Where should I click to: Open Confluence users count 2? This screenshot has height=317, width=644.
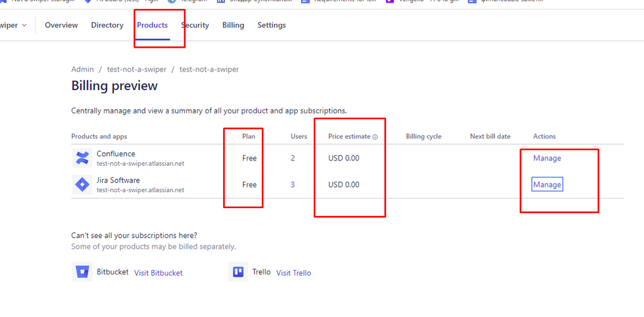click(293, 158)
